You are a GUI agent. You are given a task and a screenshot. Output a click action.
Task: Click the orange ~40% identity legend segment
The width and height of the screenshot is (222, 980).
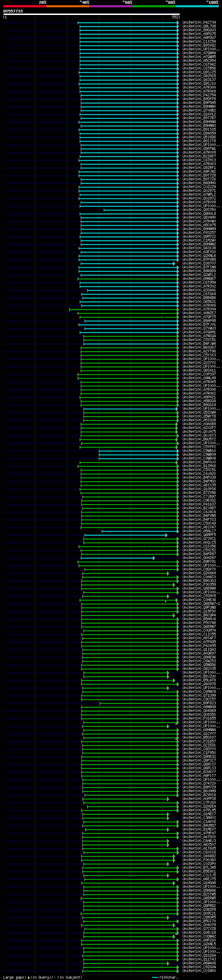(x=68, y=6)
